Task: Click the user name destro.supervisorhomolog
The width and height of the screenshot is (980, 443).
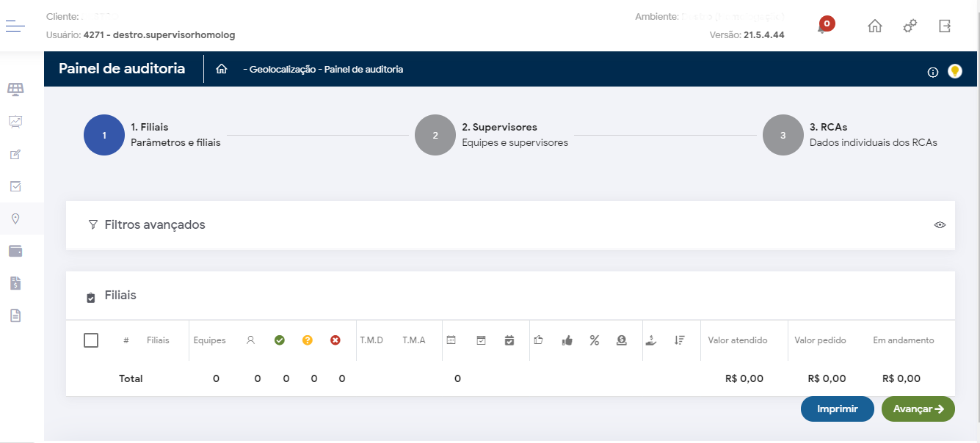Action: tap(174, 34)
